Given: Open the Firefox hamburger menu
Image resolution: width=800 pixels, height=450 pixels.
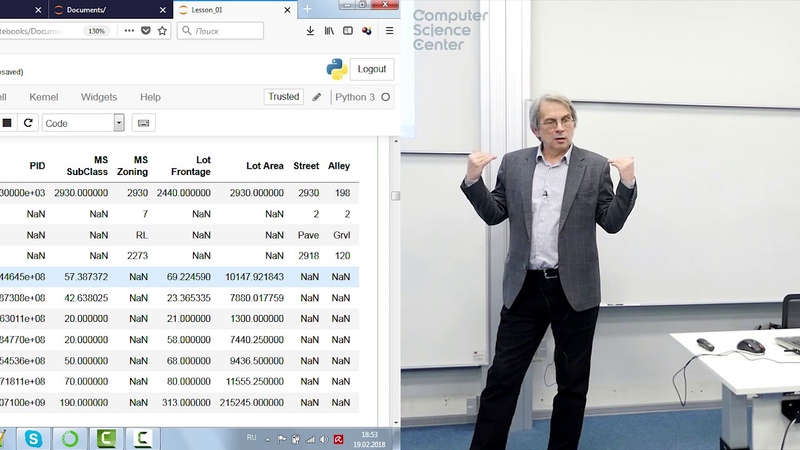Looking at the screenshot, I should click(x=389, y=31).
